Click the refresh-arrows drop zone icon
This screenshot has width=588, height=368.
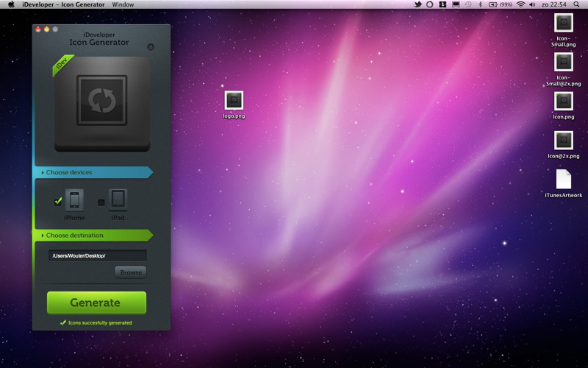(x=102, y=100)
